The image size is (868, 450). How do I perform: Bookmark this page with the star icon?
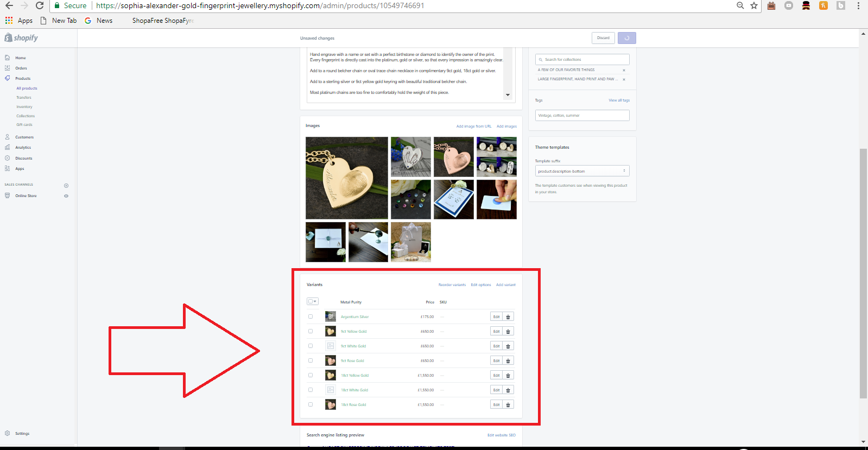click(x=754, y=5)
